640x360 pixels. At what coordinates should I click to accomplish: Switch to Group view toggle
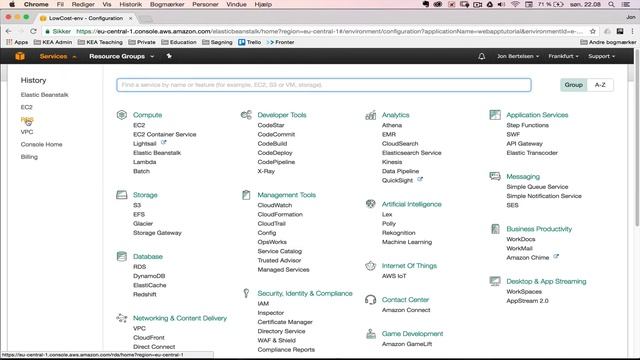click(573, 85)
